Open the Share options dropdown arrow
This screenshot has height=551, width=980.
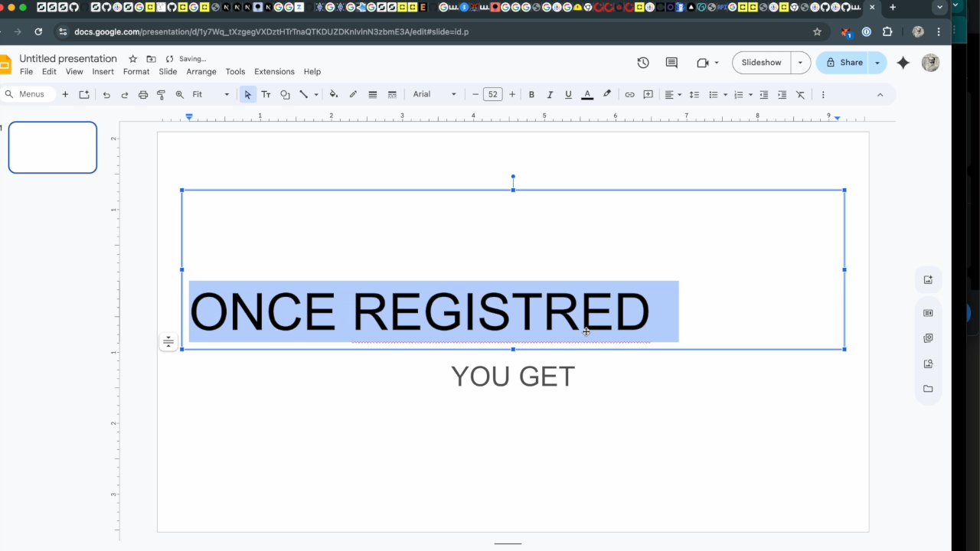877,63
